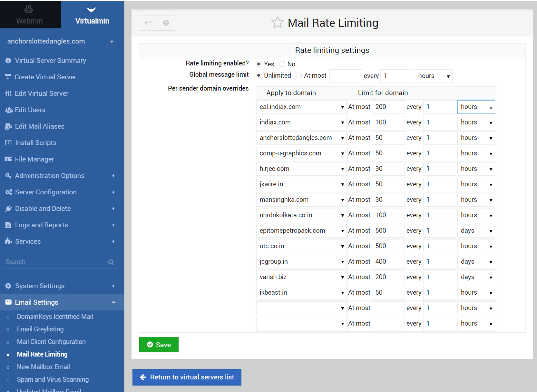Open Logs and Reports menu
The width and height of the screenshot is (537, 392).
[62, 225]
